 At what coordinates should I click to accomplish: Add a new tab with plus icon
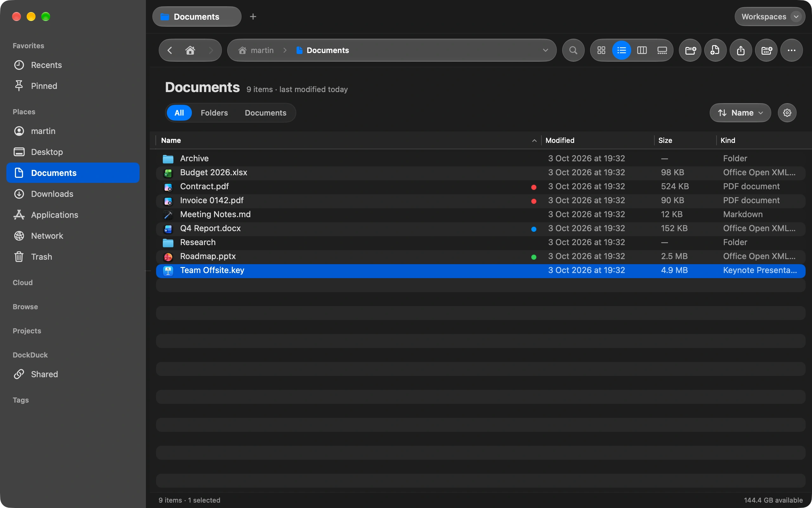[253, 17]
